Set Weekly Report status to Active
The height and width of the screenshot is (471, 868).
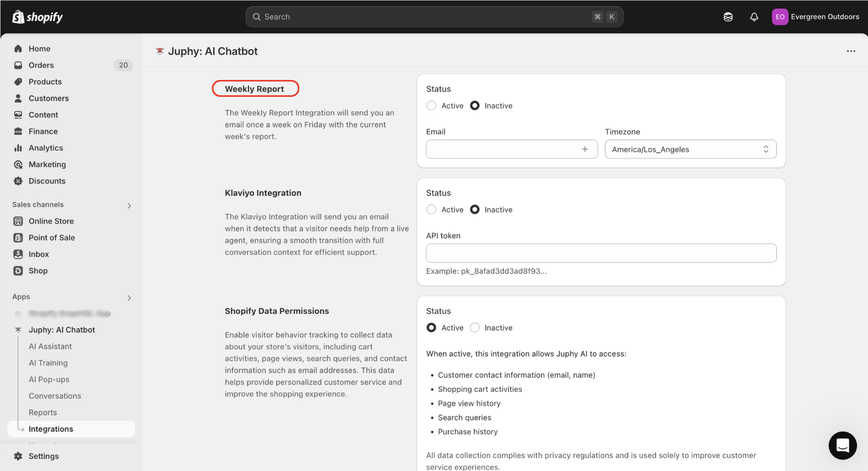(431, 106)
